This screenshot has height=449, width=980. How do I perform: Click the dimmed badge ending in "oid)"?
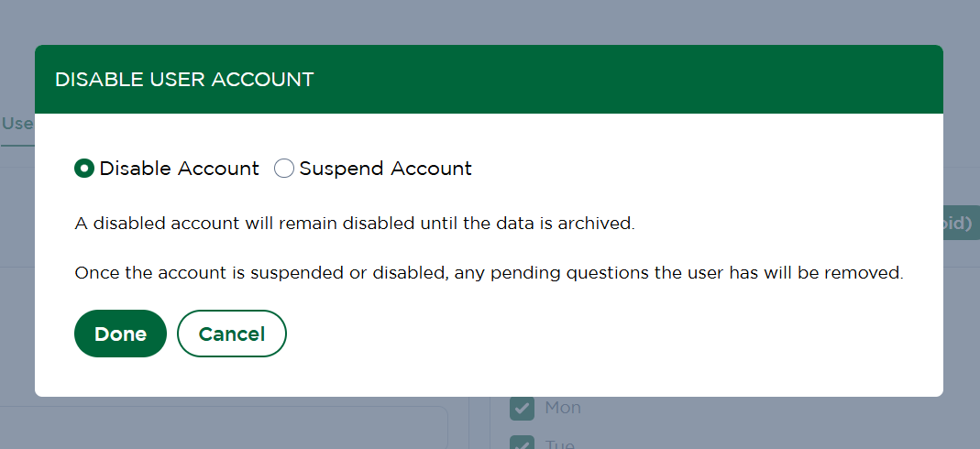coord(961,223)
